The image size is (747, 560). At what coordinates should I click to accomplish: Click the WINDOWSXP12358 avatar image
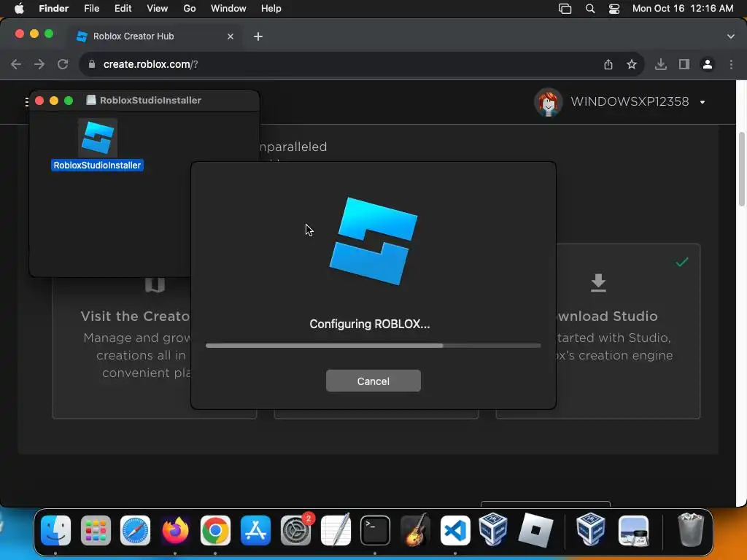coord(549,102)
